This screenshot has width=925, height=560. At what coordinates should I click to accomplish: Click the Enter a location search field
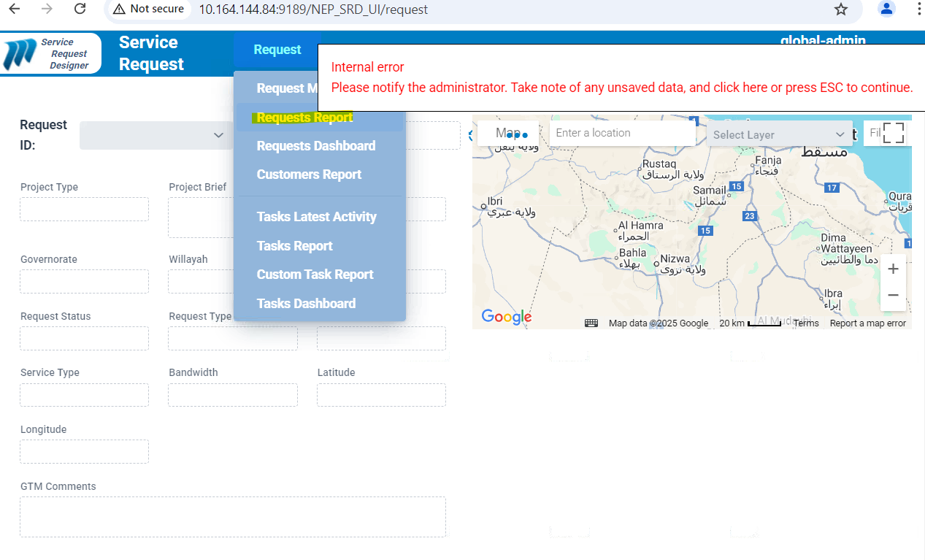(x=622, y=133)
